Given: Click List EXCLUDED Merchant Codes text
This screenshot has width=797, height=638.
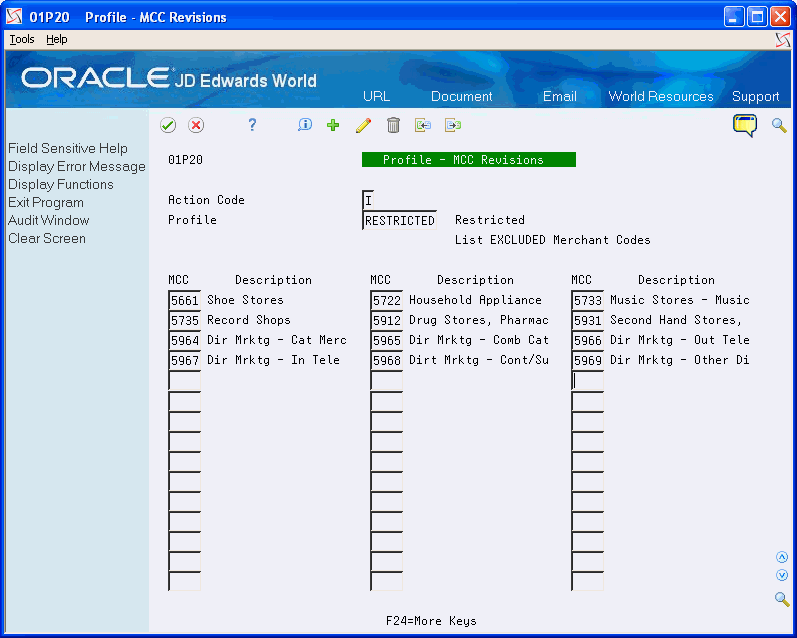Looking at the screenshot, I should point(553,240).
